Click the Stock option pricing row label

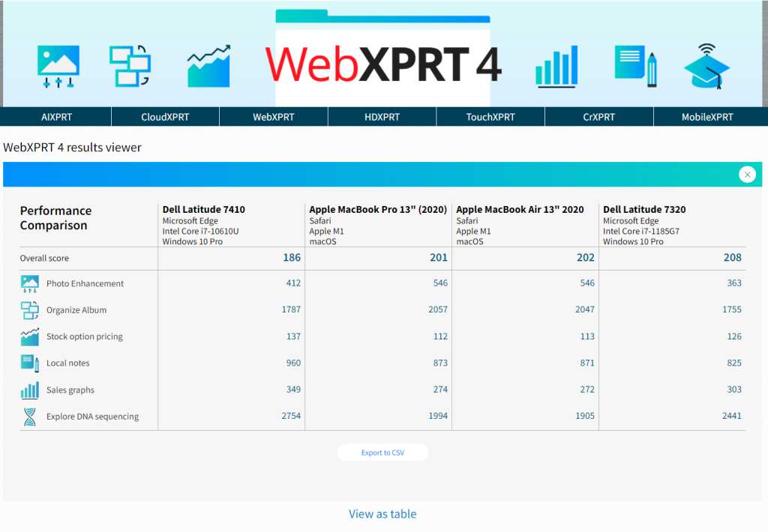[85, 336]
